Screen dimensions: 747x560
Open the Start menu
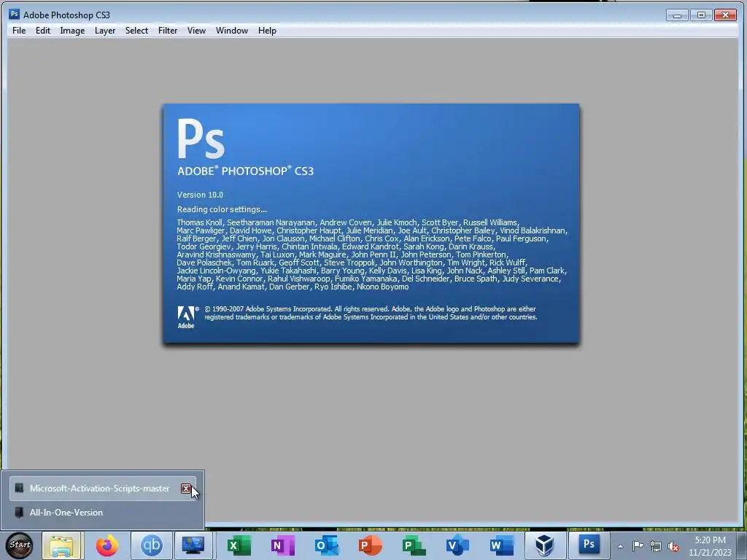tap(20, 545)
